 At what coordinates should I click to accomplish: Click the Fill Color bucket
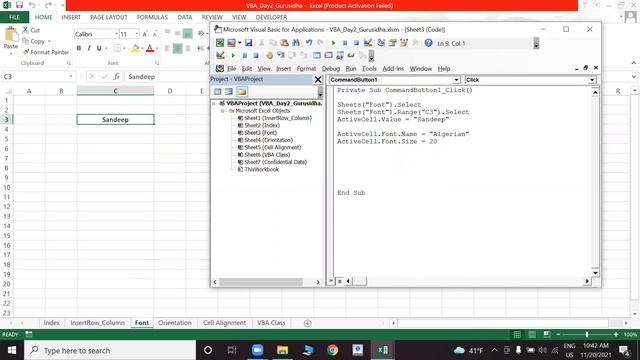(x=135, y=48)
